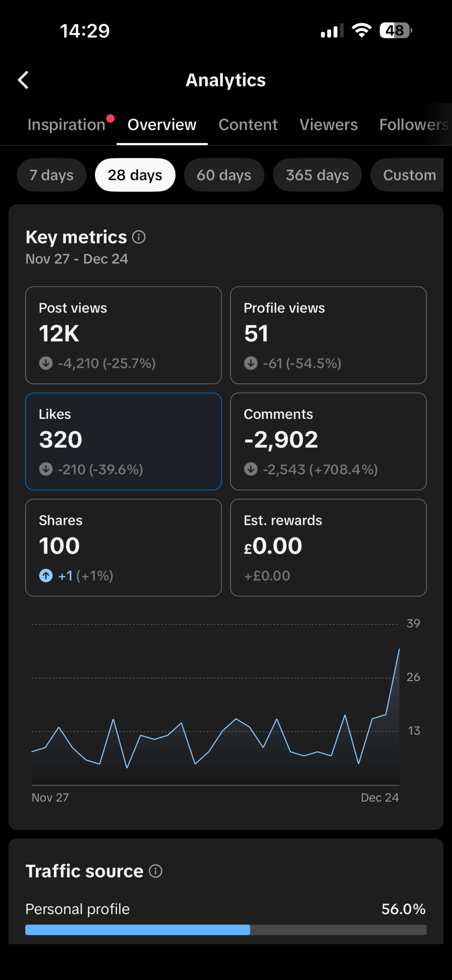Select the Post views metric card

pyautogui.click(x=123, y=335)
